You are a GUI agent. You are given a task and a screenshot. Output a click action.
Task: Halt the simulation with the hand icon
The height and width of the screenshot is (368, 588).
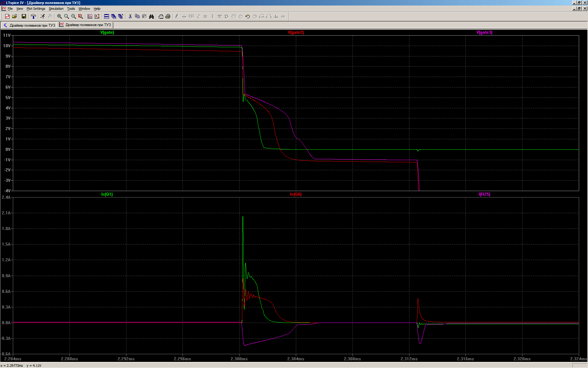50,17
